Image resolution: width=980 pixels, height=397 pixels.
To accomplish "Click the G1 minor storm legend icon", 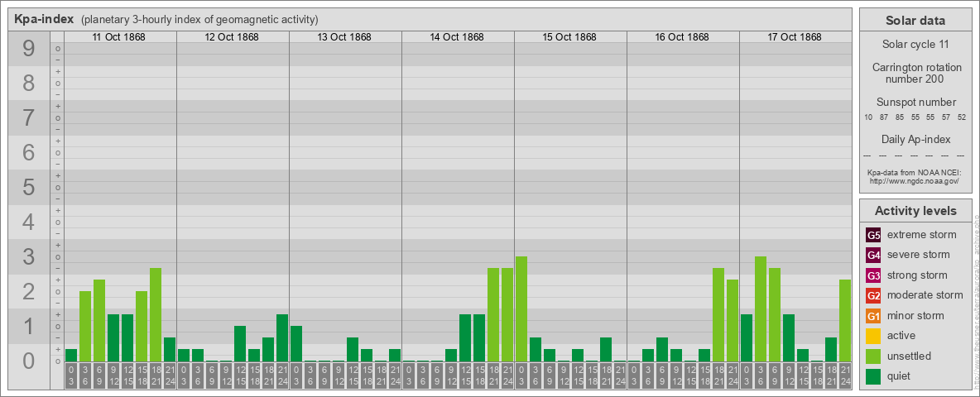I will click(874, 316).
